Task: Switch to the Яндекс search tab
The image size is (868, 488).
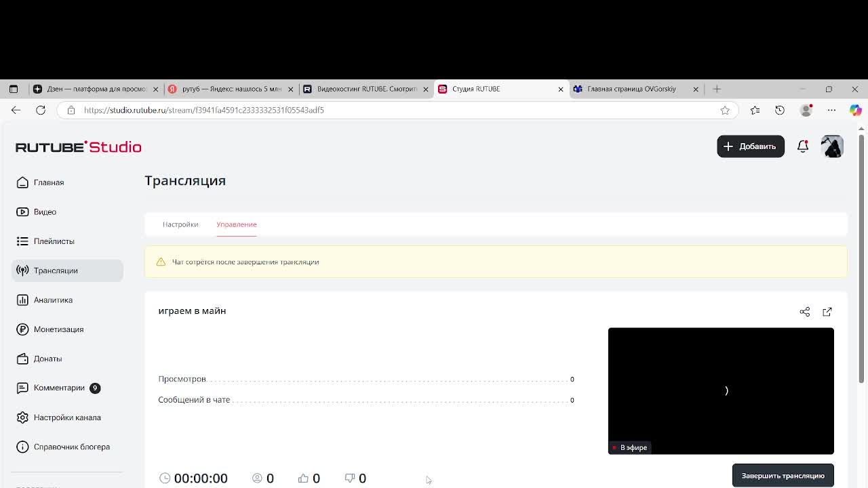Action: point(231,89)
